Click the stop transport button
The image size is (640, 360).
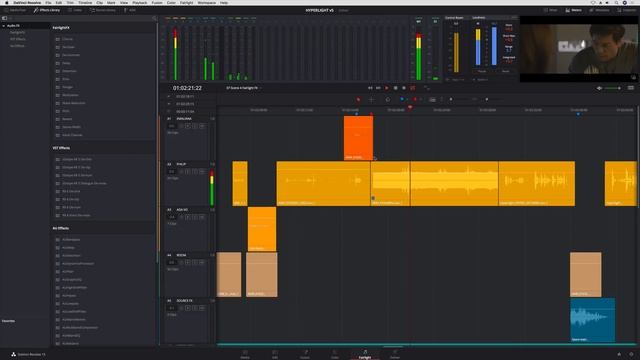(x=395, y=88)
